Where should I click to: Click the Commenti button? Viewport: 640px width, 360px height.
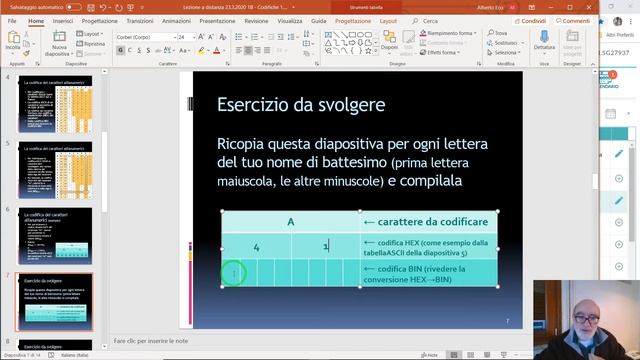point(573,21)
